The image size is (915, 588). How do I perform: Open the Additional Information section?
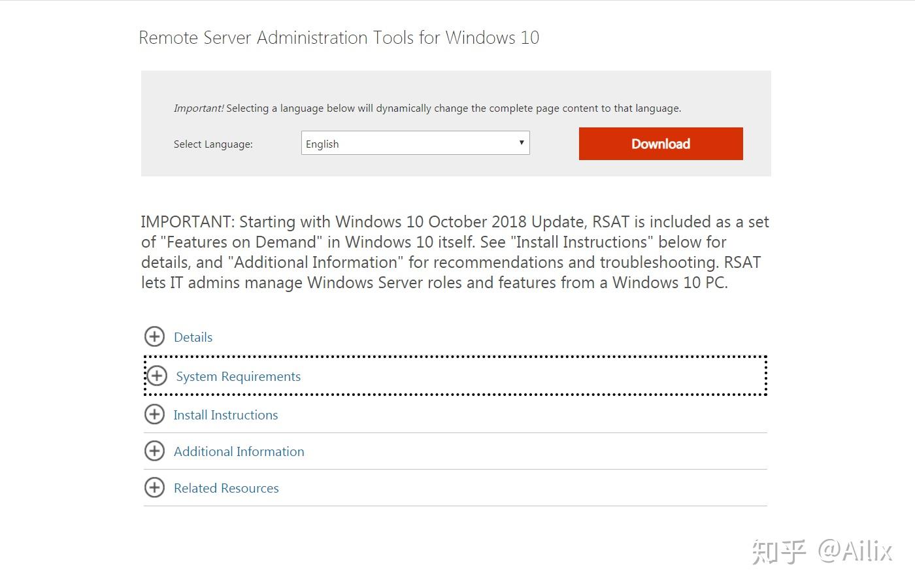[x=239, y=451]
